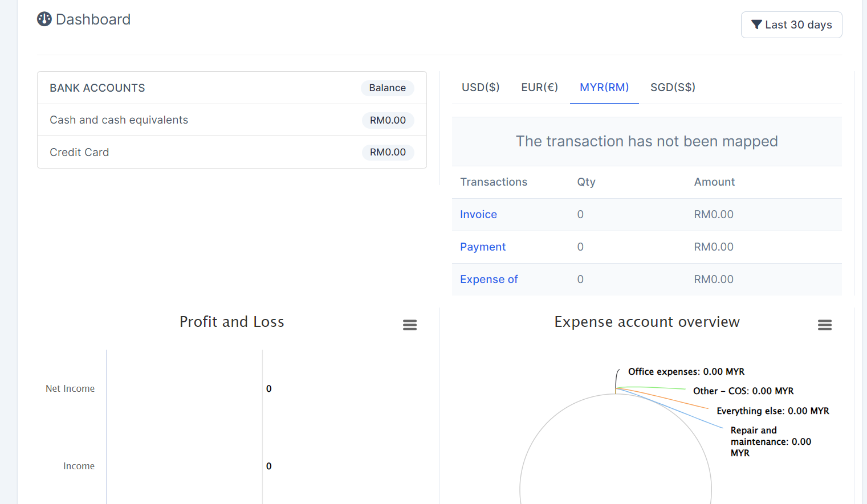Switch to the EUR(€) tab
The image size is (867, 504).
tap(539, 87)
